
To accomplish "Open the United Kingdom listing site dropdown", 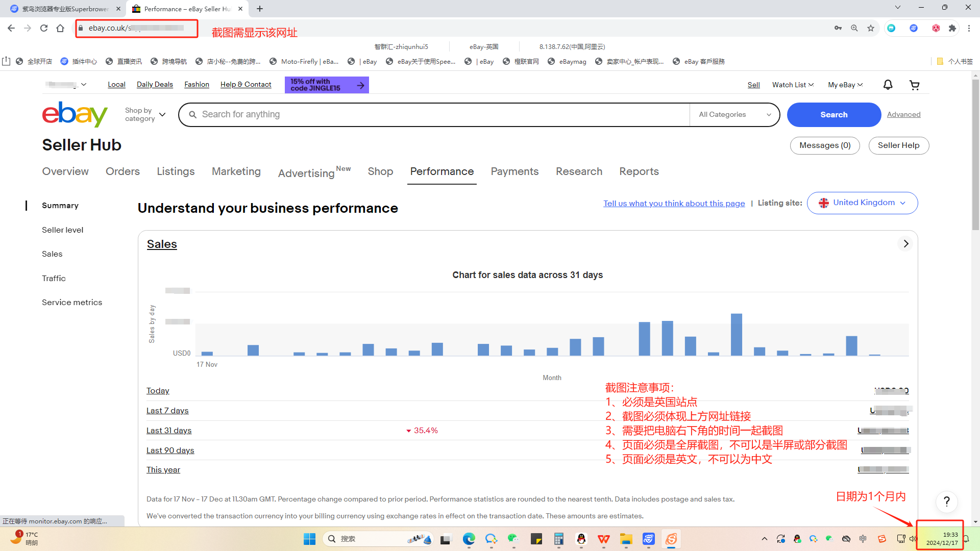I will pyautogui.click(x=862, y=203).
